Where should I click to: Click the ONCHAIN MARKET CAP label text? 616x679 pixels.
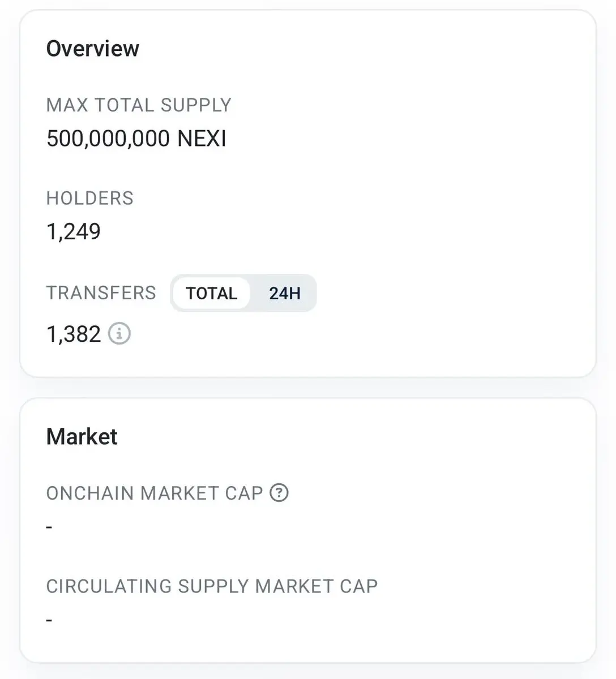pos(155,493)
